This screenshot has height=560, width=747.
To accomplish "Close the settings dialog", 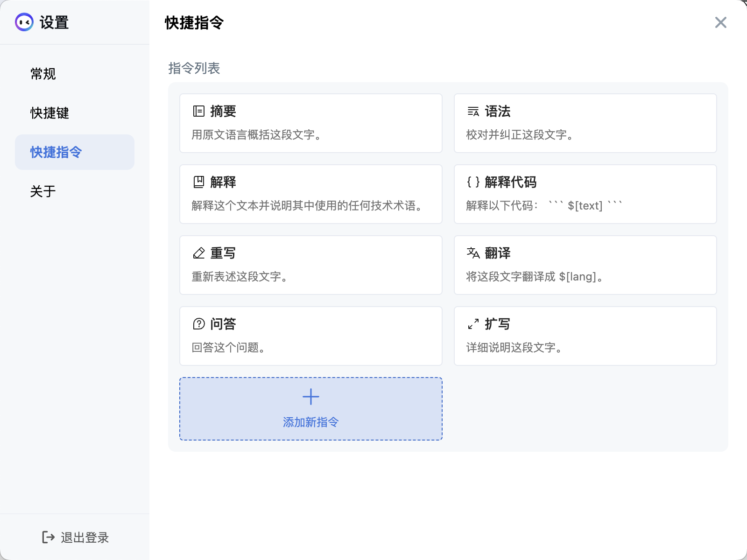I will (x=720, y=22).
